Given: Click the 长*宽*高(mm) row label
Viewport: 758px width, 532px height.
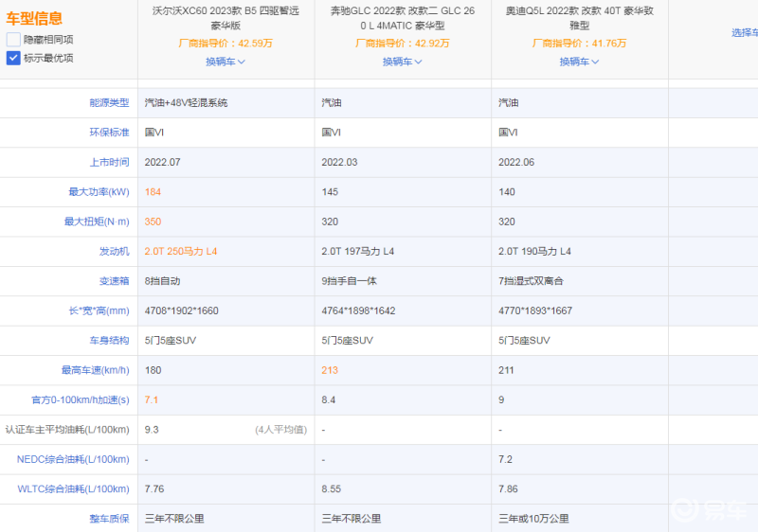Looking at the screenshot, I should point(99,310).
